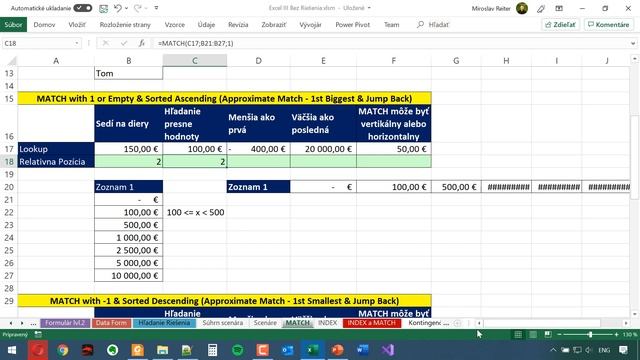Add new sheet with plus icon
The image size is (640, 360).
(x=457, y=323)
